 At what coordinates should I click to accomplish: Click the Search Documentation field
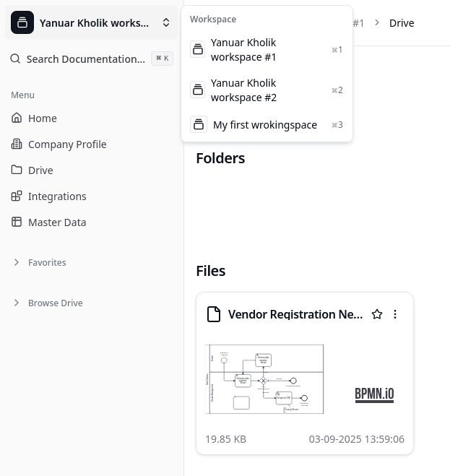[85, 59]
